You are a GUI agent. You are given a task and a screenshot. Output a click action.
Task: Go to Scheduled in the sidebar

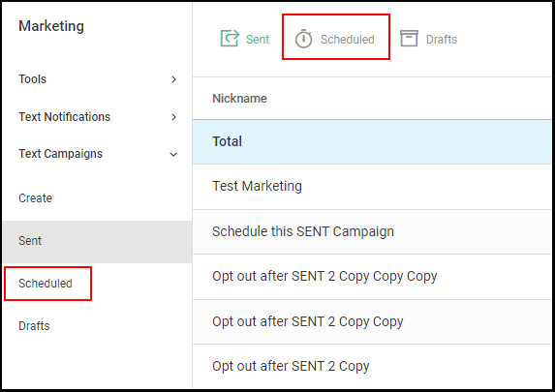click(x=46, y=284)
